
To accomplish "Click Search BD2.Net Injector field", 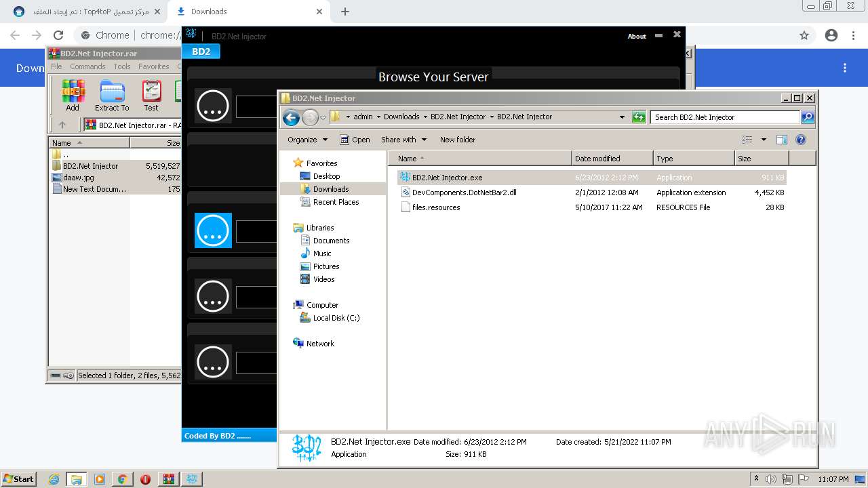I will tap(725, 117).
